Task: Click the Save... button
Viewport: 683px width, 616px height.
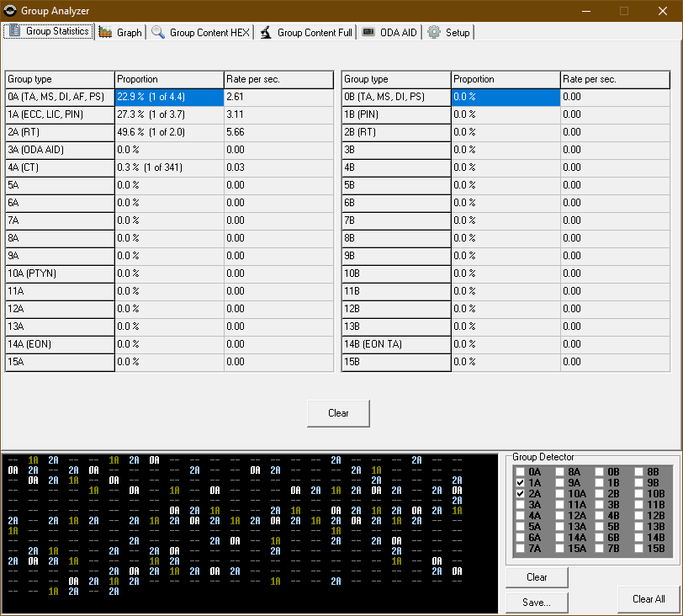Action: pos(537,603)
